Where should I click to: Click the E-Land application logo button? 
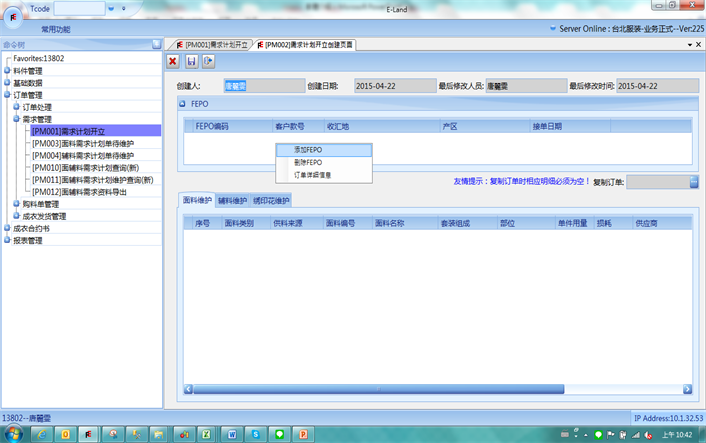point(14,17)
